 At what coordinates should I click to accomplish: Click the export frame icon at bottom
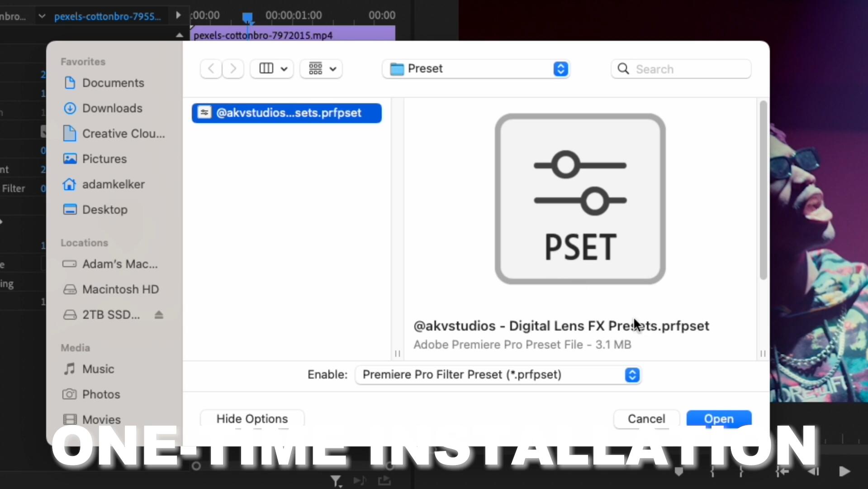tap(384, 480)
